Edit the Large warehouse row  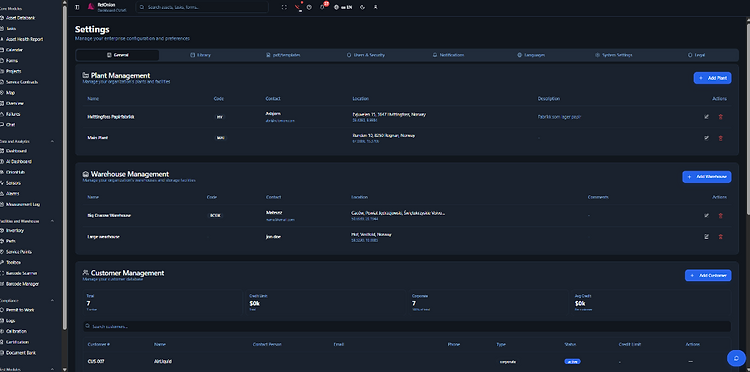tap(706, 237)
